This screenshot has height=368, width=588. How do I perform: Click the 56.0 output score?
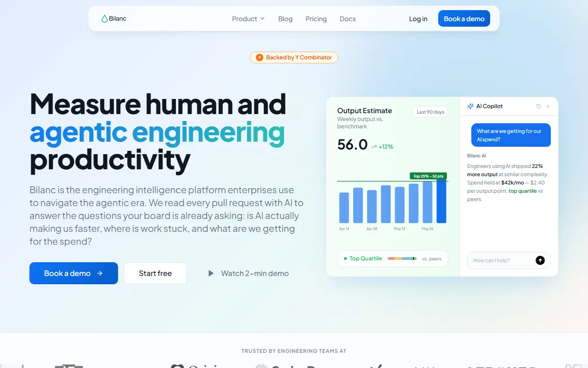coord(352,145)
